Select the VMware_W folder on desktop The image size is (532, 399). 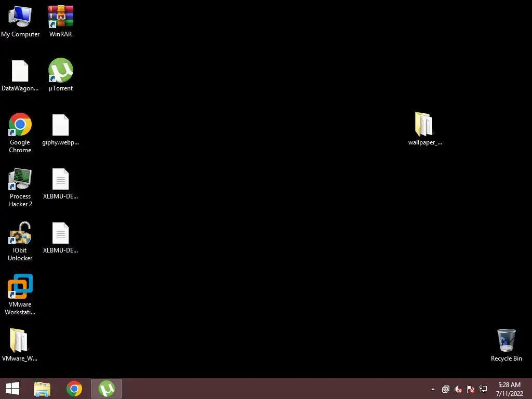point(20,345)
